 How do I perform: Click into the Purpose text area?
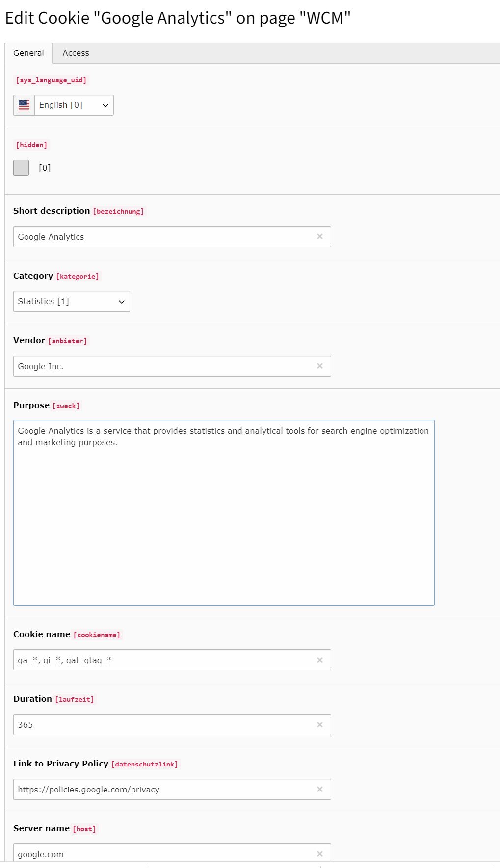tap(224, 512)
